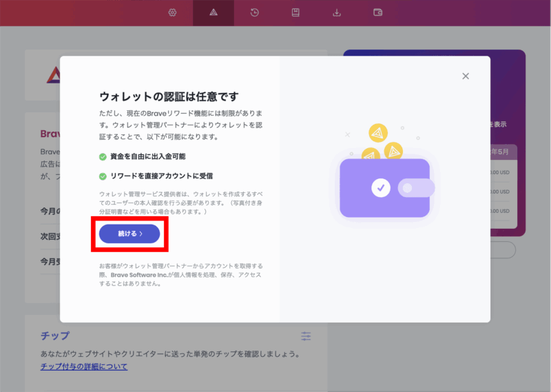Open the Wallet icon in top bar

(x=377, y=12)
